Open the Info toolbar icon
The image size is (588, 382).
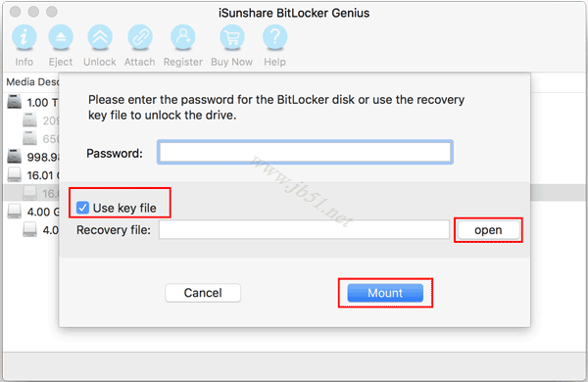coord(24,37)
